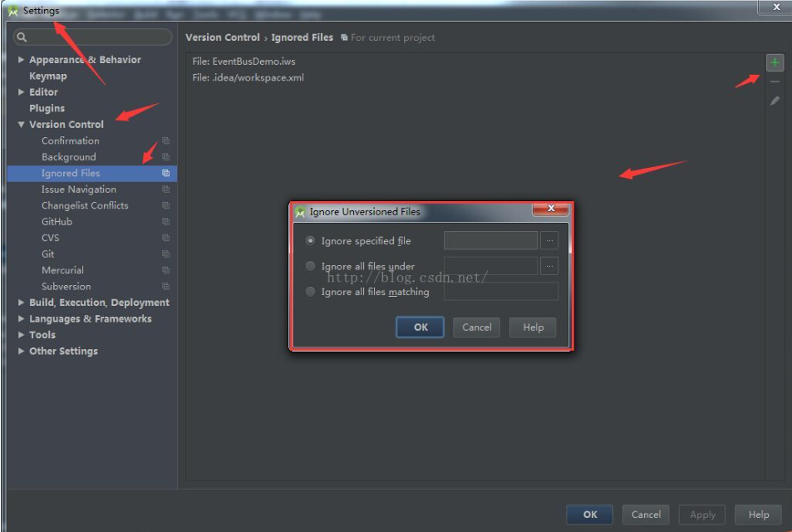The image size is (792, 532).
Task: Click Apply at bottom of Settings window
Action: tap(702, 515)
